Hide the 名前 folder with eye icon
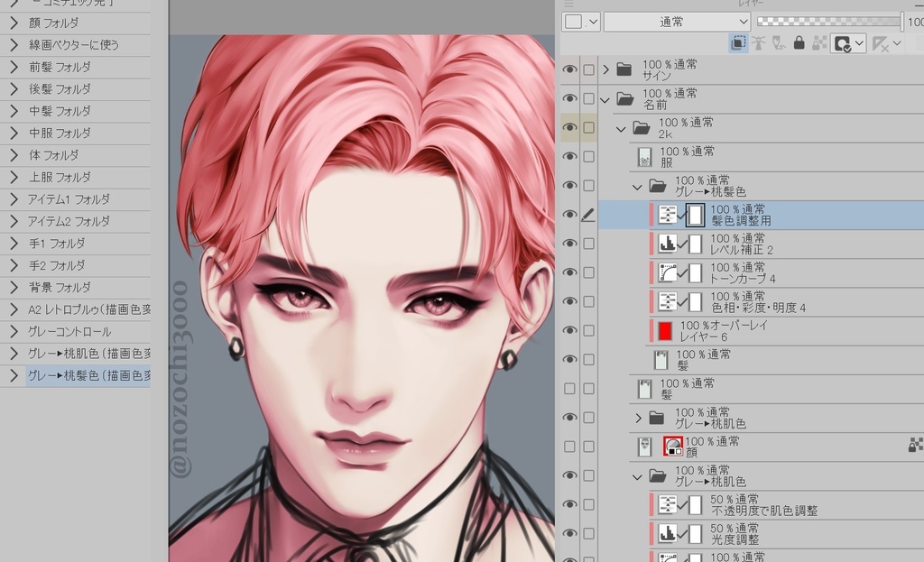Viewport: 924px width, 562px height. (569, 98)
